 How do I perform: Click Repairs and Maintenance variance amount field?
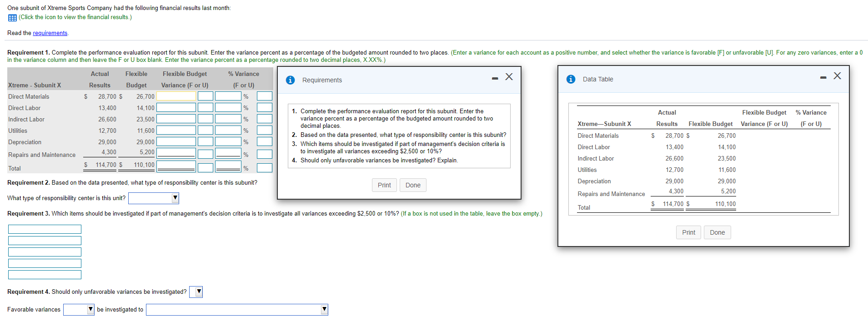tap(176, 153)
